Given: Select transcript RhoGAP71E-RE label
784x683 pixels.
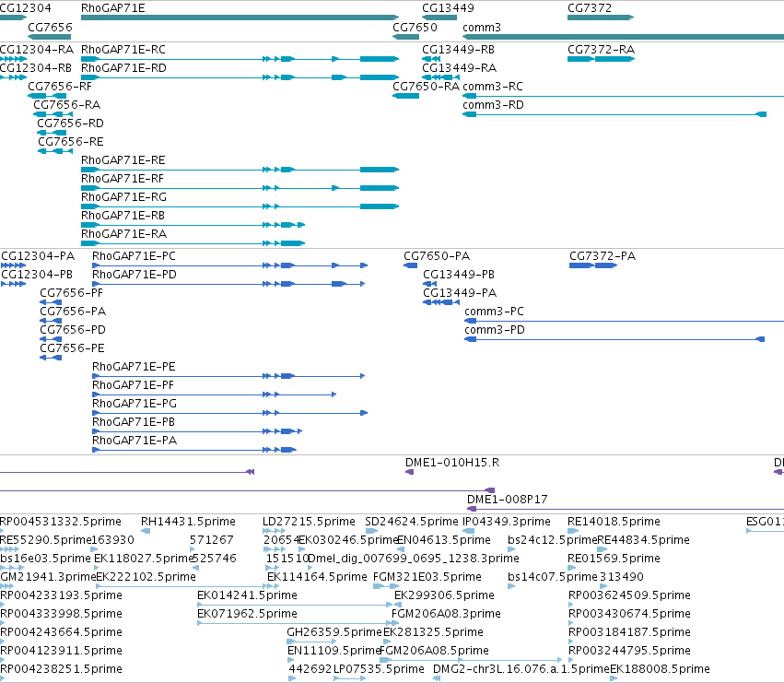Looking at the screenshot, I should [x=123, y=160].
